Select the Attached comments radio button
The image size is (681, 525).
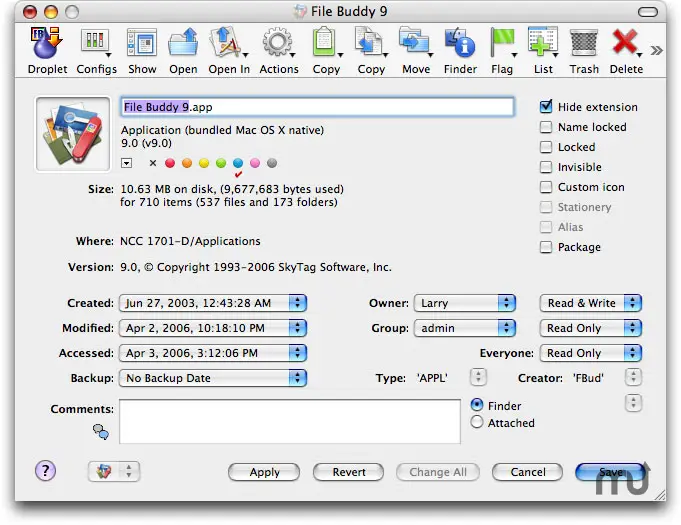tap(477, 422)
